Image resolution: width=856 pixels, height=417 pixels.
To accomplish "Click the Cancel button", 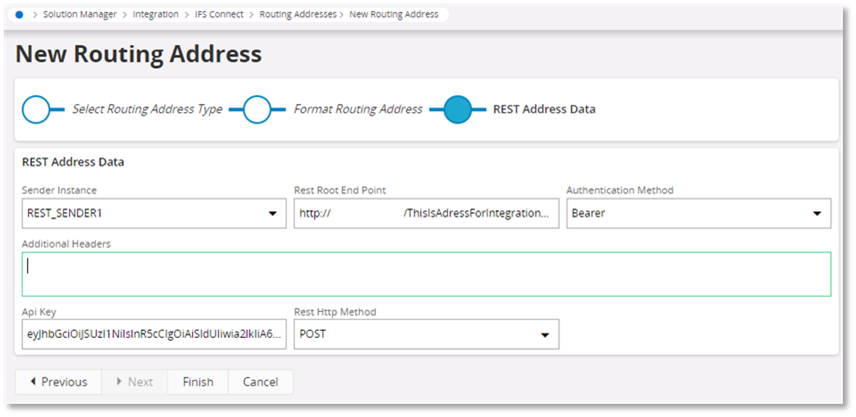I will pyautogui.click(x=260, y=382).
